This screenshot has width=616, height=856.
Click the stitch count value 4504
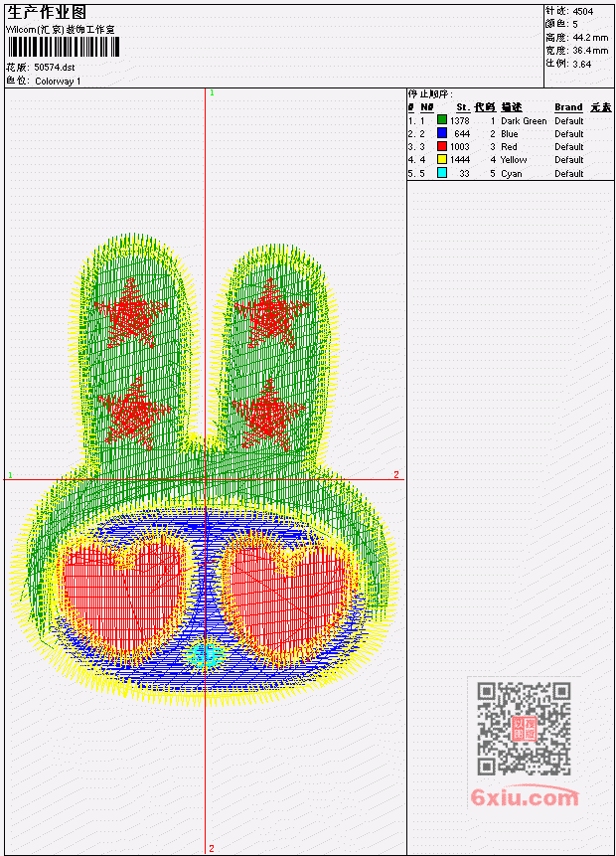[583, 12]
